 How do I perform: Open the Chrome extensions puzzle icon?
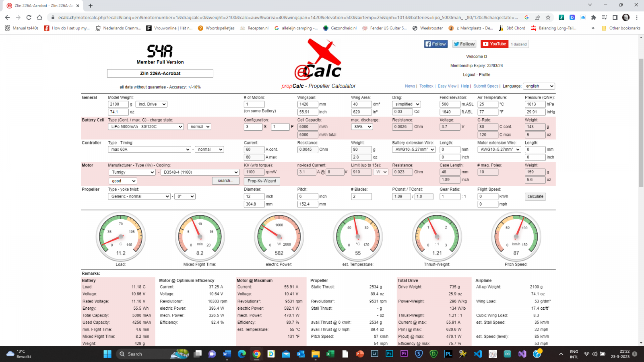[x=594, y=17]
